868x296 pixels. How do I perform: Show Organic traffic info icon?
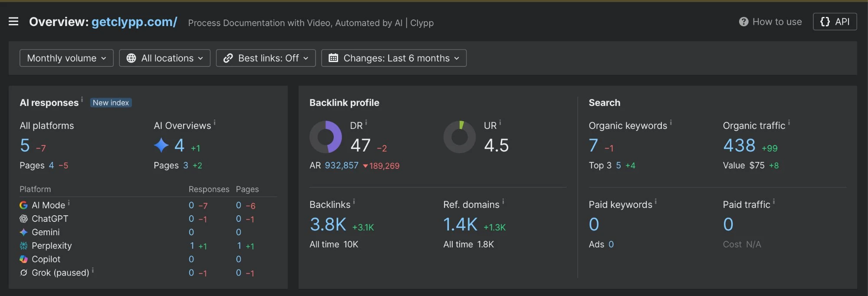click(x=789, y=123)
